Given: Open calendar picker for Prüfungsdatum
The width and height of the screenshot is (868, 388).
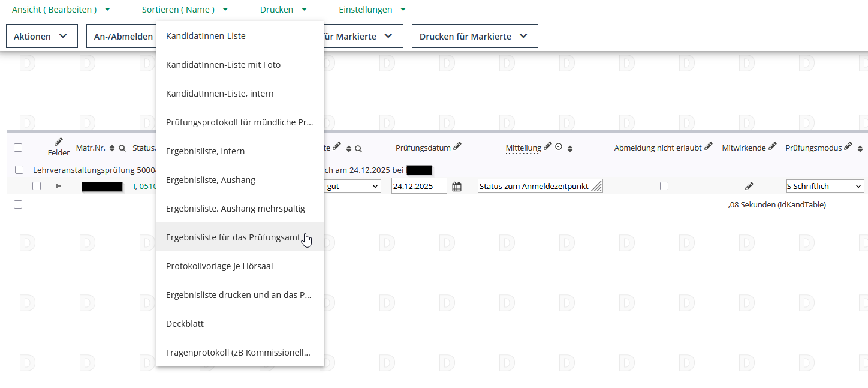Looking at the screenshot, I should pyautogui.click(x=457, y=187).
